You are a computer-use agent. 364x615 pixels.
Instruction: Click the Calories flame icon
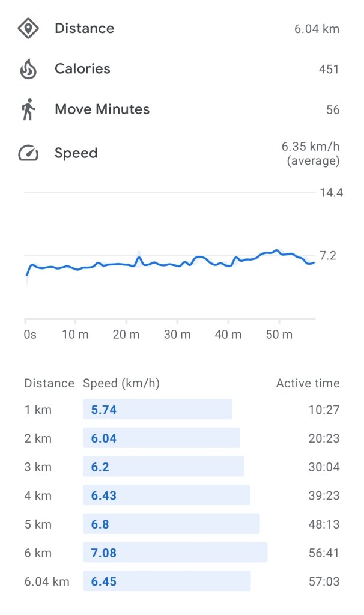[x=28, y=69]
